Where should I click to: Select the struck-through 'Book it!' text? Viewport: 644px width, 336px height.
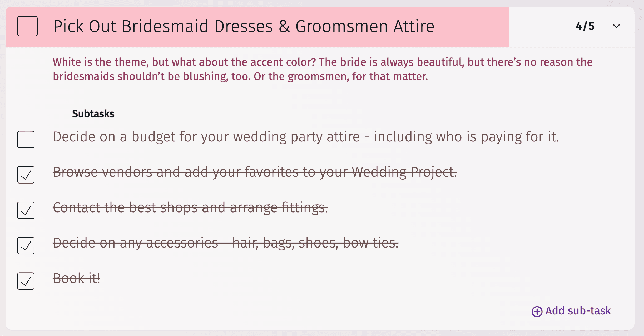point(77,278)
